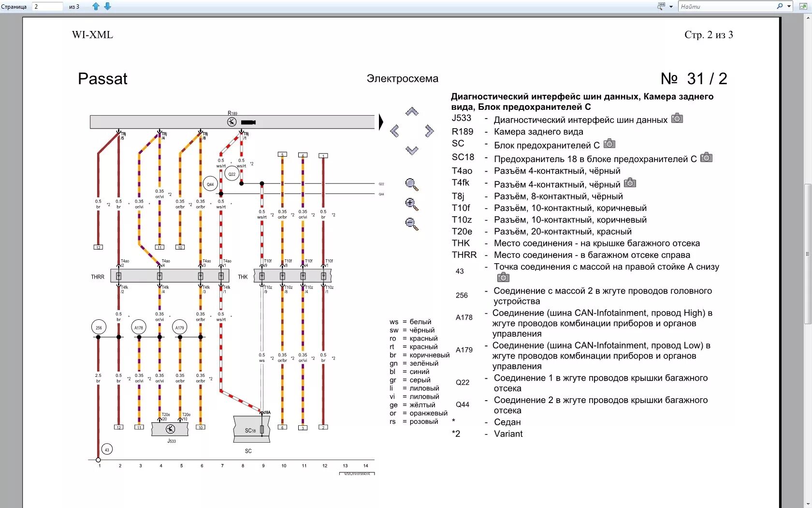Click the 'Стр. 2 из 3' page indicator
Screen dimensions: 812x508
709,35
